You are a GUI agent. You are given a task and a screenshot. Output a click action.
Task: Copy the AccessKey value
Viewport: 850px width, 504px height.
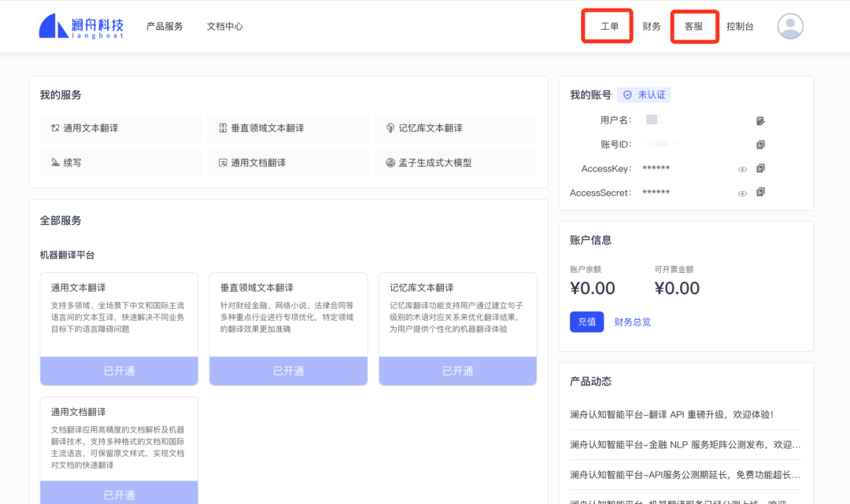760,168
